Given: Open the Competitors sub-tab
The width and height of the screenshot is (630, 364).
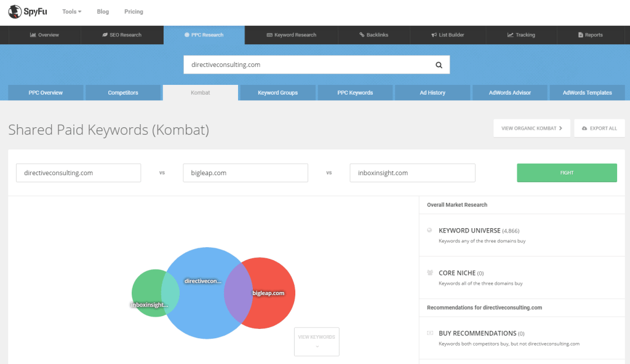Looking at the screenshot, I should click(123, 92).
